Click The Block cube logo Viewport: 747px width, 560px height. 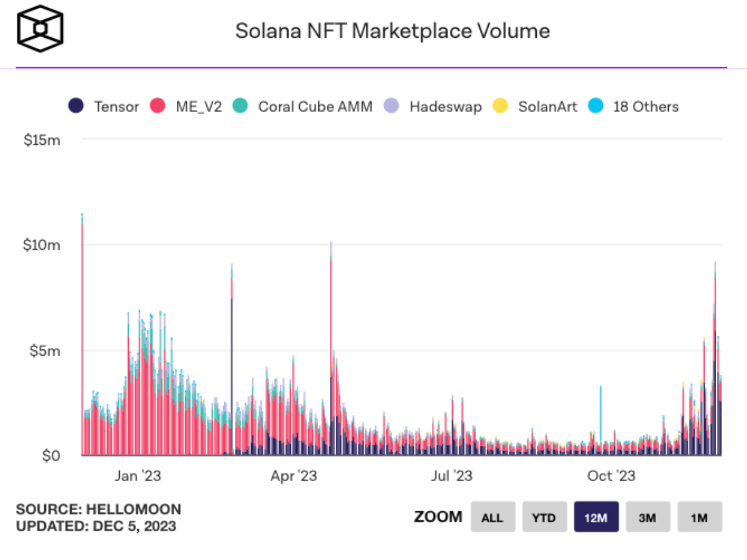click(41, 29)
